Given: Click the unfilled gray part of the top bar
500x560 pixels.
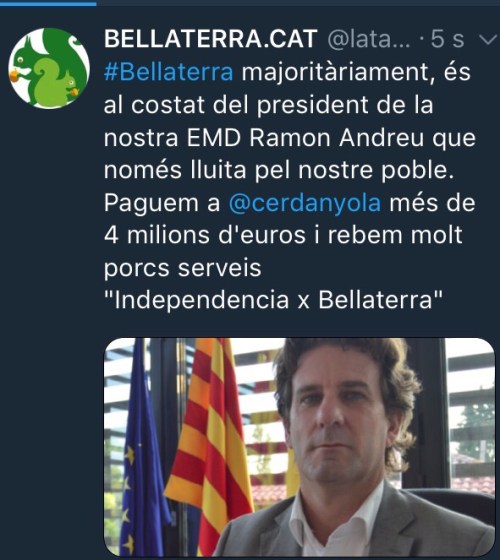Looking at the screenshot, I should click(298, 2).
